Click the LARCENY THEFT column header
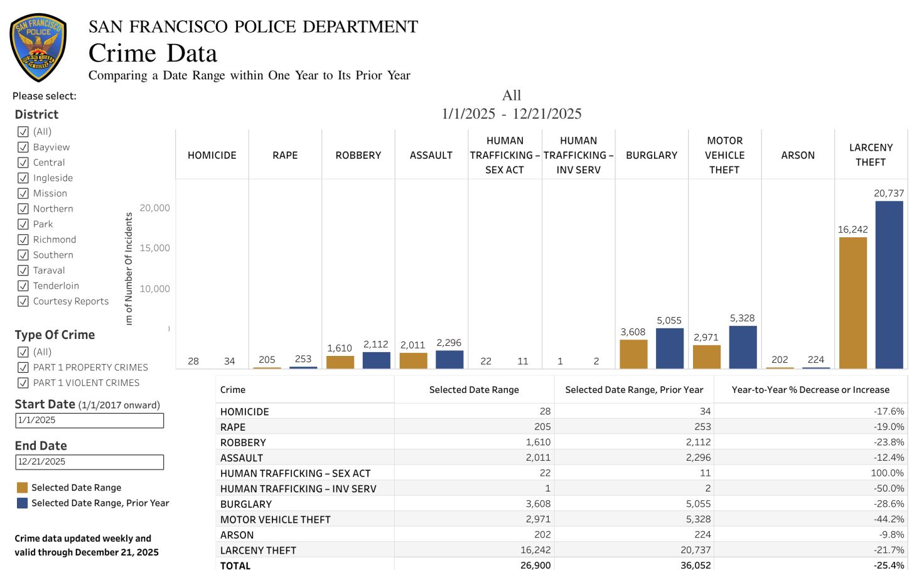The height and width of the screenshot is (570, 924). 871,154
